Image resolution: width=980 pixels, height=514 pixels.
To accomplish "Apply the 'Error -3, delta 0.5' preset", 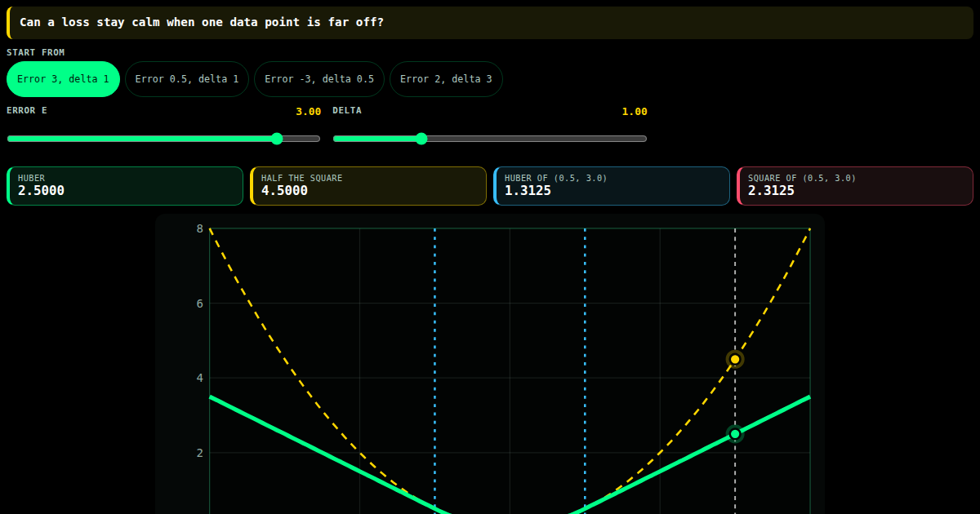I will coord(319,79).
